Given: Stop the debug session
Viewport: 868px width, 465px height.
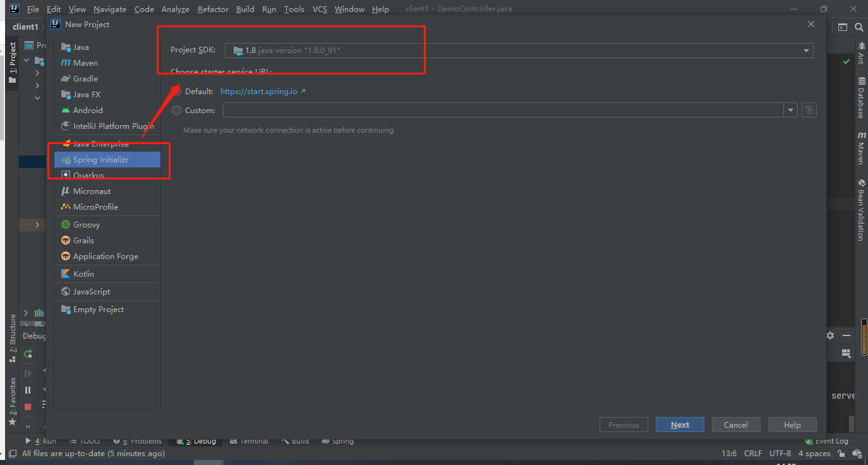Looking at the screenshot, I should [28, 407].
